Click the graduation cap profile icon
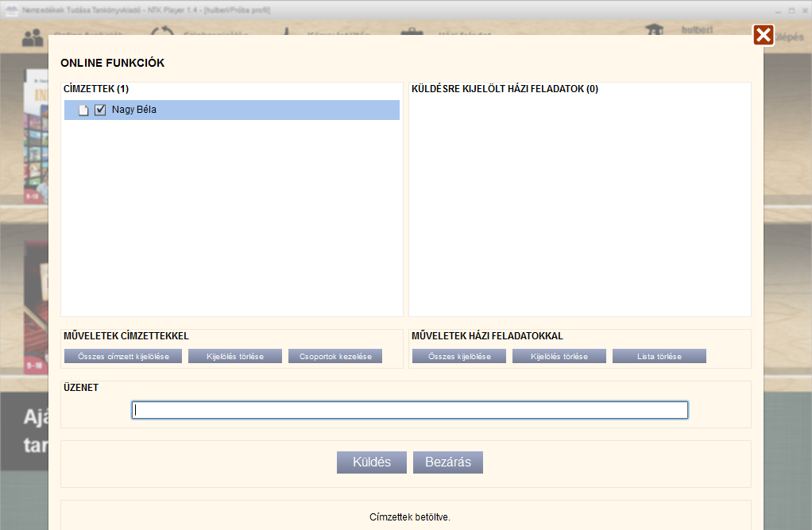Screen dimensions: 812x530 [x=655, y=29]
